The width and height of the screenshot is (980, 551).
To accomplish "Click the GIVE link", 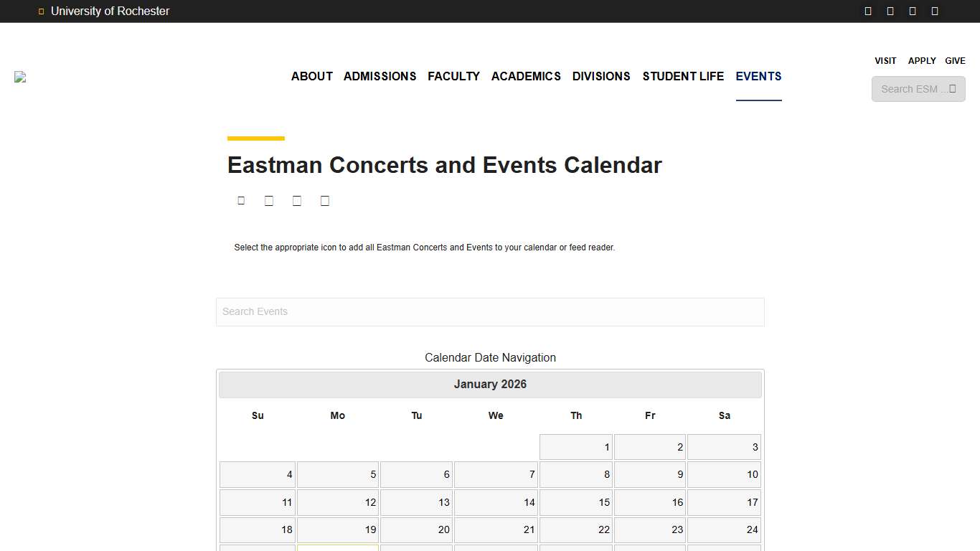I will pos(955,61).
